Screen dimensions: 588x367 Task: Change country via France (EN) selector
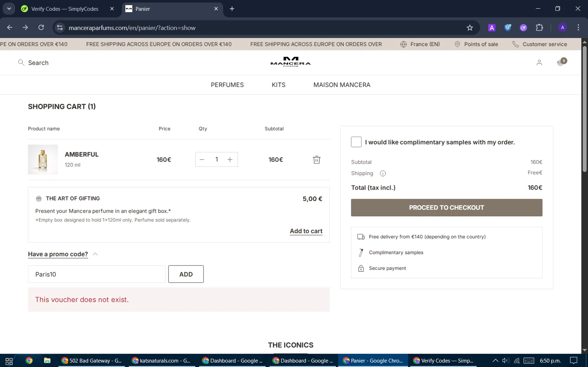pyautogui.click(x=420, y=44)
